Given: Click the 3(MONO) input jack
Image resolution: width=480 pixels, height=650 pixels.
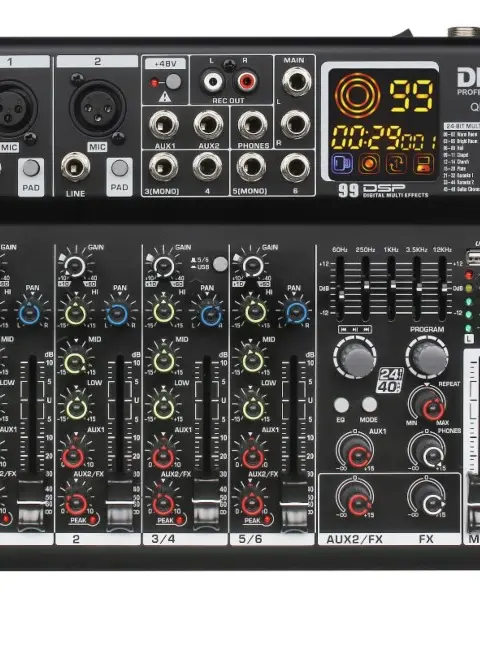Looking at the screenshot, I should (164, 167).
